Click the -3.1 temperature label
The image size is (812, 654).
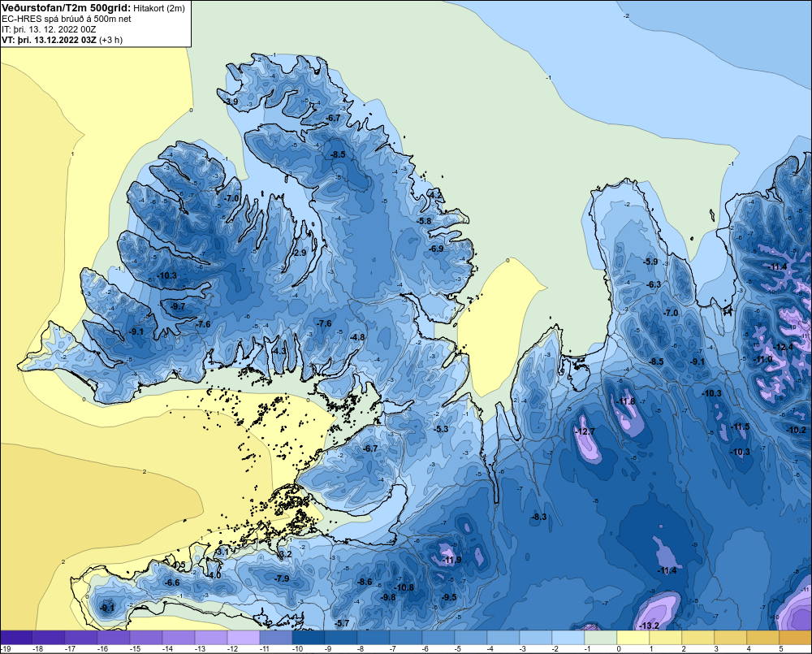222,552
